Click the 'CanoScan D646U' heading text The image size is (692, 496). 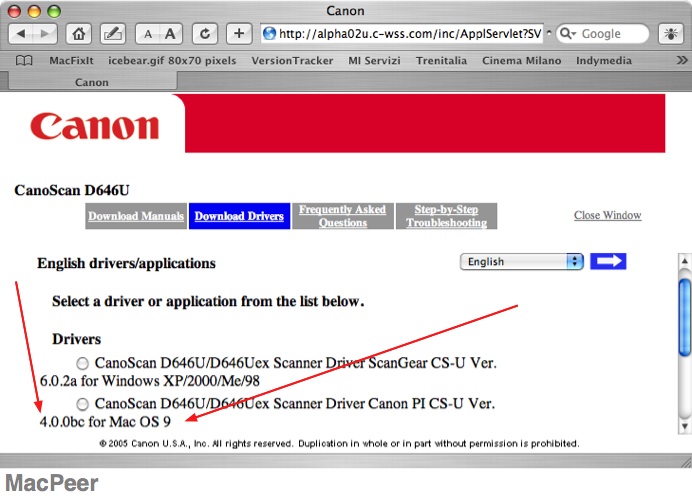[x=72, y=191]
